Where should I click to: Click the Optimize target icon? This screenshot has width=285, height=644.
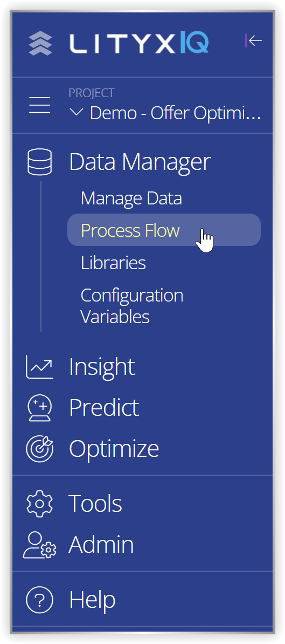(x=39, y=449)
